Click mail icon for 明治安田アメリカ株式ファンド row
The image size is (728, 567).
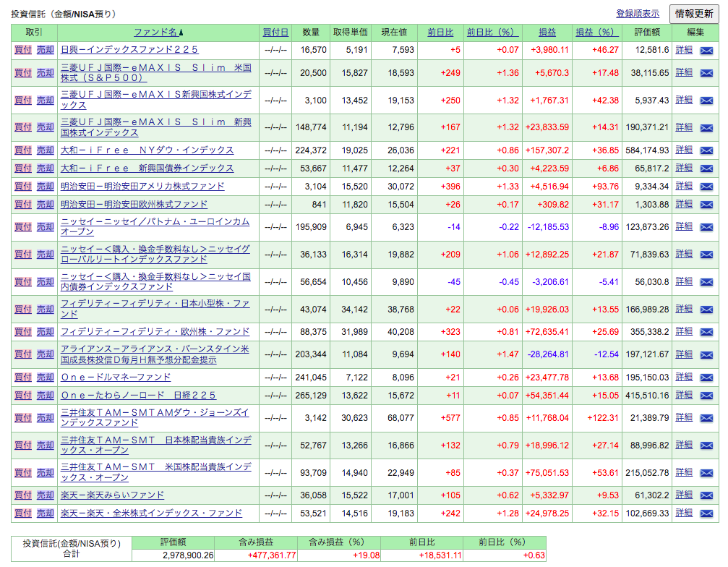tap(706, 187)
